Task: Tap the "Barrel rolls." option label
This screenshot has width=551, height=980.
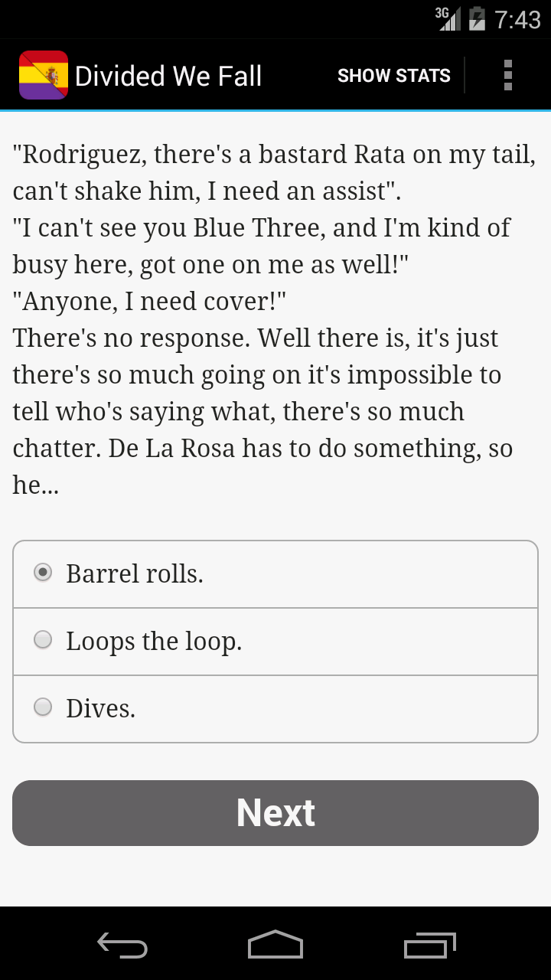Action: tap(135, 573)
